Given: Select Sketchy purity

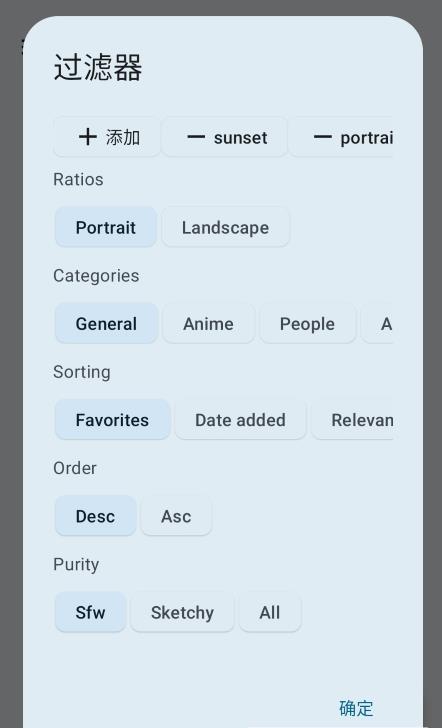Looking at the screenshot, I should [x=182, y=612].
